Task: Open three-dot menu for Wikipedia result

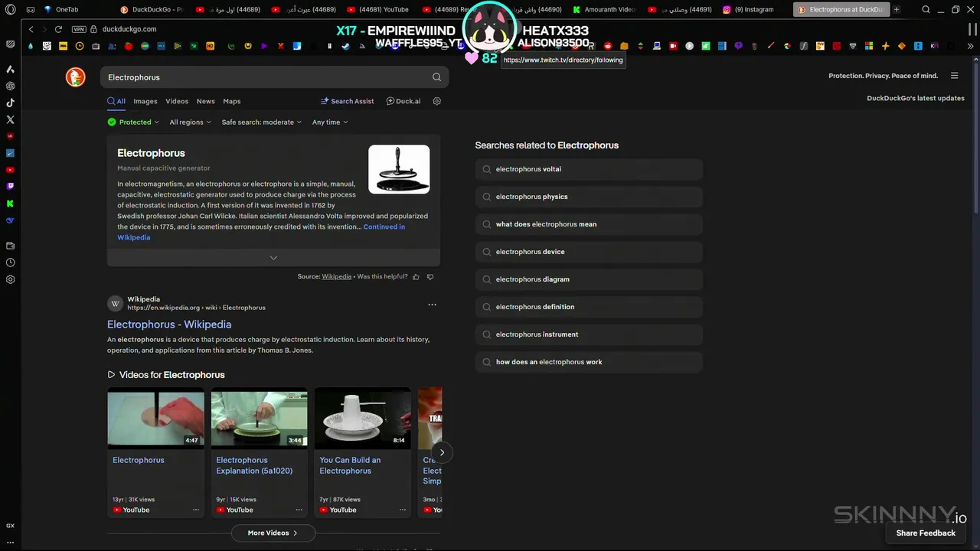Action: [432, 305]
